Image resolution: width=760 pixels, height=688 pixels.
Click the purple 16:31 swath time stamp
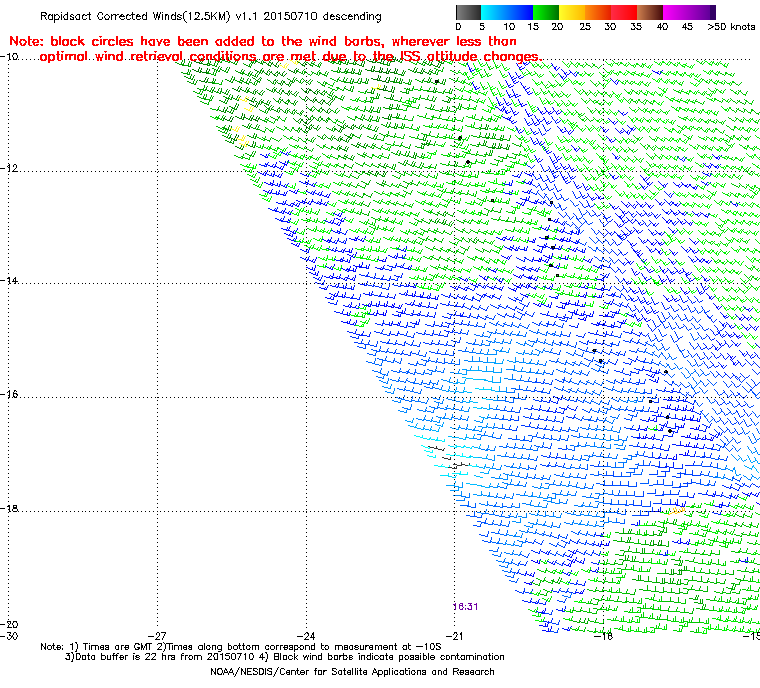(x=465, y=607)
